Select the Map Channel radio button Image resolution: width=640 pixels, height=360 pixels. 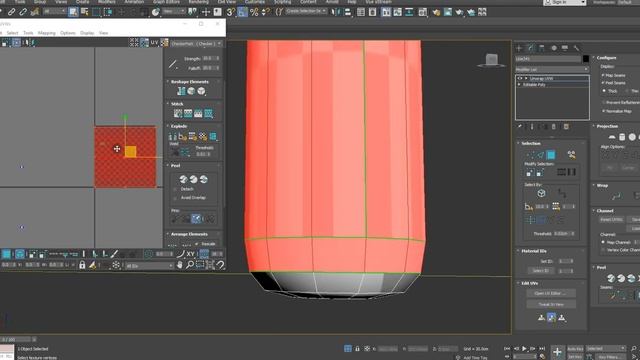coord(603,242)
